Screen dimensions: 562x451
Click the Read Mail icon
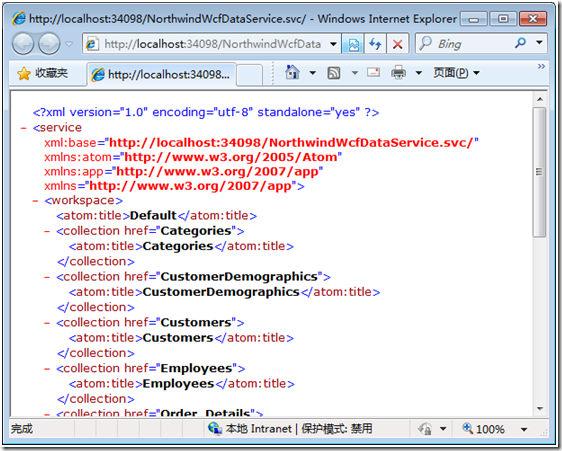pyautogui.click(x=373, y=73)
